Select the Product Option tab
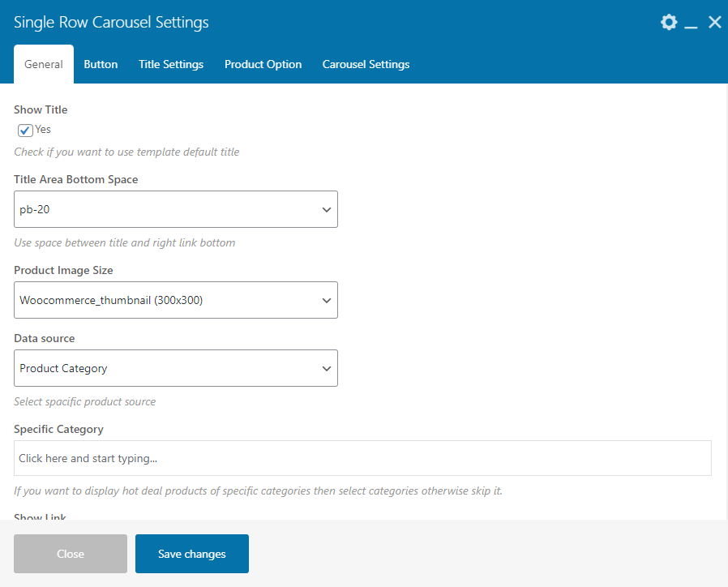Viewport: 728px width, 587px height. [x=263, y=64]
